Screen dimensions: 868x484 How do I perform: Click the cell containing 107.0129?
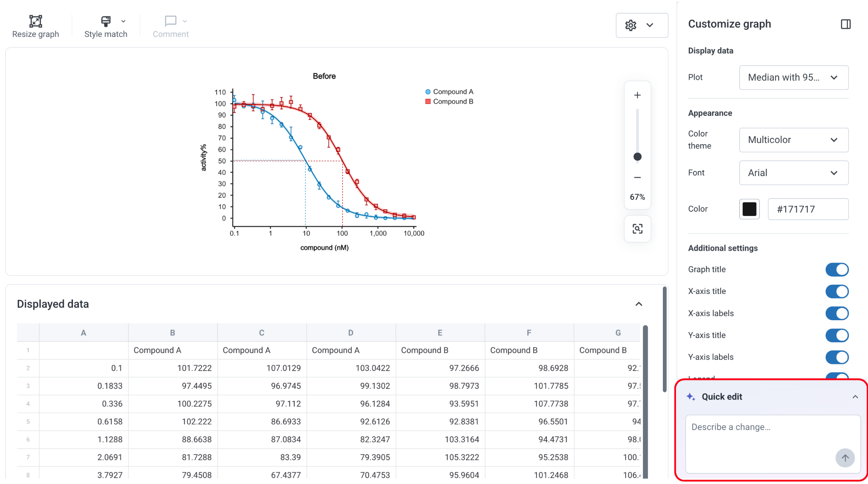(262, 368)
